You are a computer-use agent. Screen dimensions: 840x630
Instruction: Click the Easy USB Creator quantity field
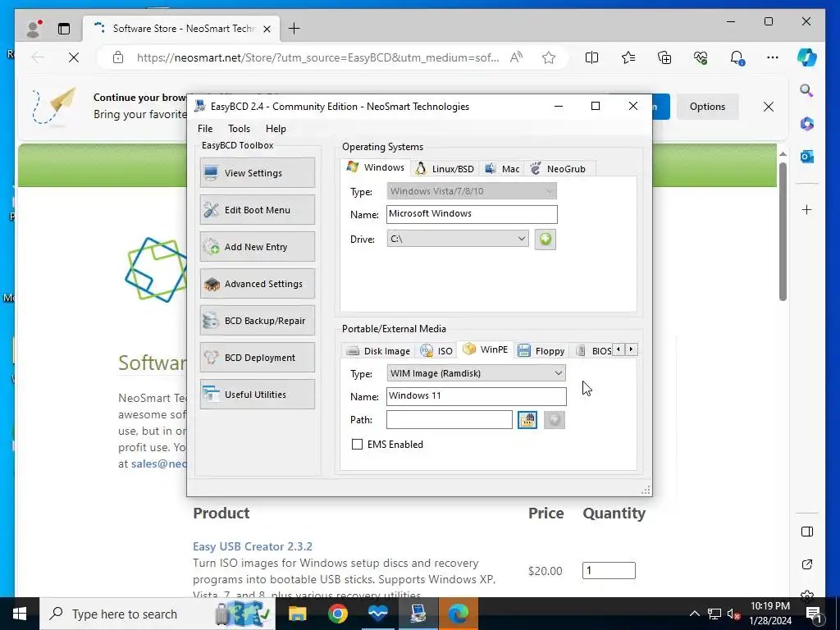pos(609,571)
